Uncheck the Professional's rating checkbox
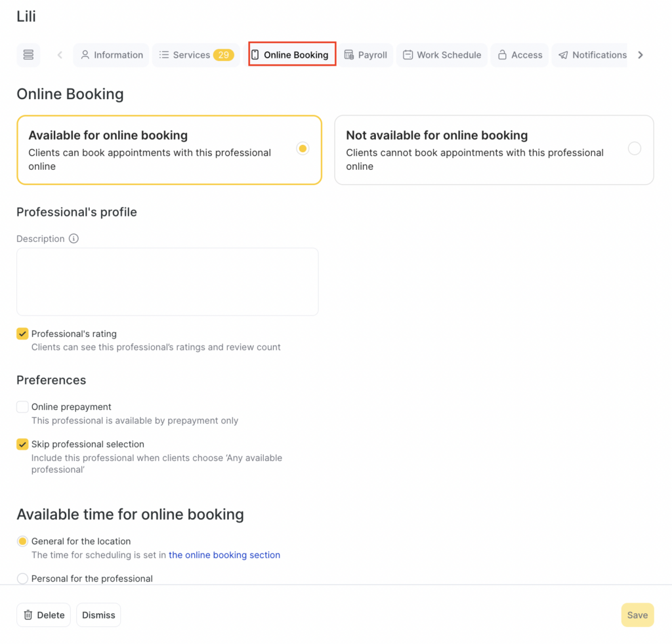Screen dimensions: 672x644 pyautogui.click(x=22, y=334)
